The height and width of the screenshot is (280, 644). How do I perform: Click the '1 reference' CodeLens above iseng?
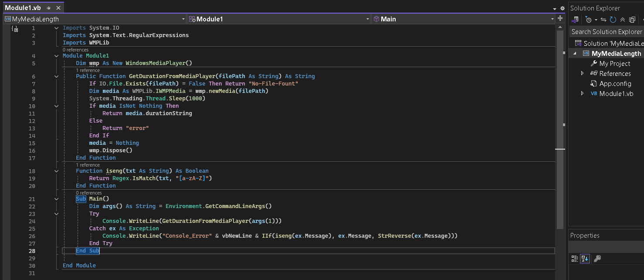[x=88, y=165]
